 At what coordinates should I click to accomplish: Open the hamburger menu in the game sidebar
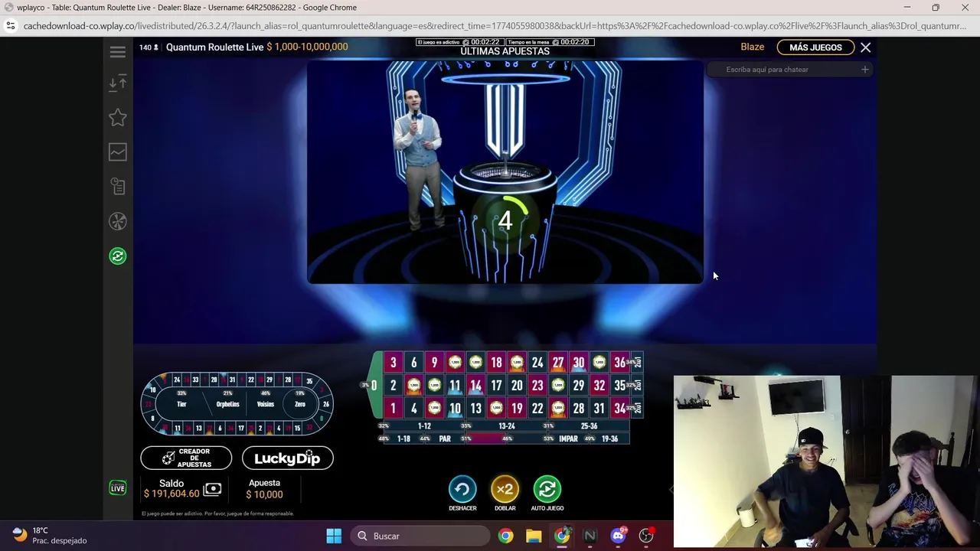pyautogui.click(x=117, y=52)
